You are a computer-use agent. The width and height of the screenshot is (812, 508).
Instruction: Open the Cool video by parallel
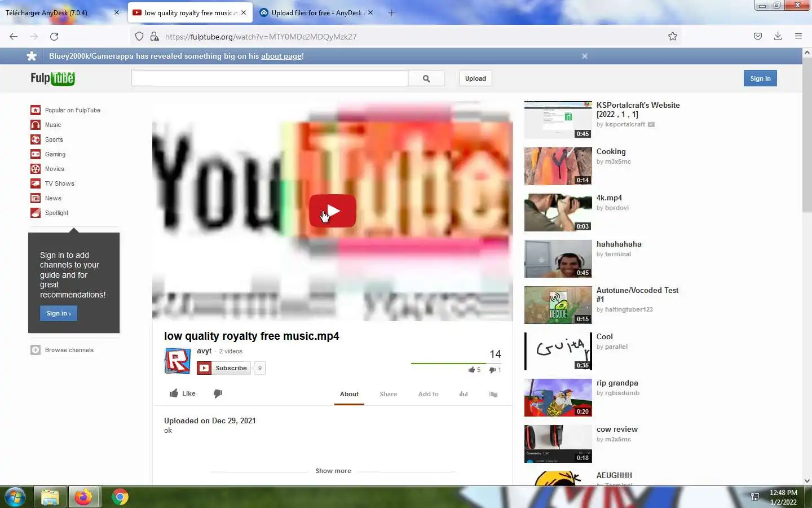[558, 351]
